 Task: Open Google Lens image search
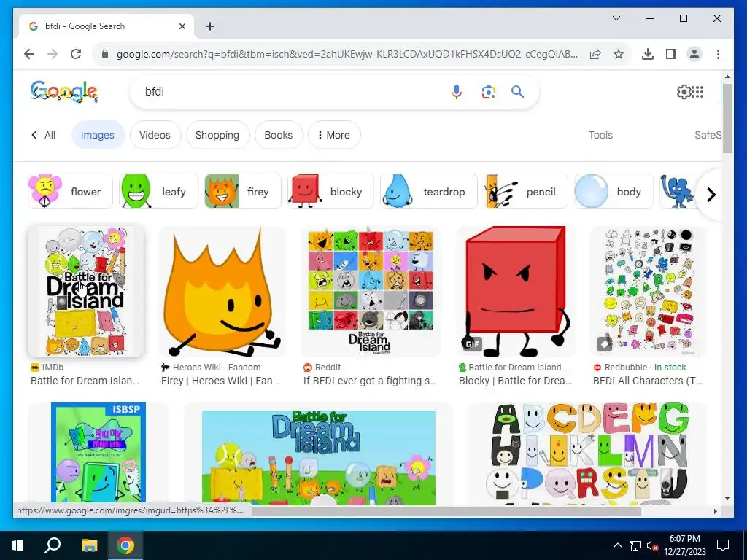tap(488, 91)
